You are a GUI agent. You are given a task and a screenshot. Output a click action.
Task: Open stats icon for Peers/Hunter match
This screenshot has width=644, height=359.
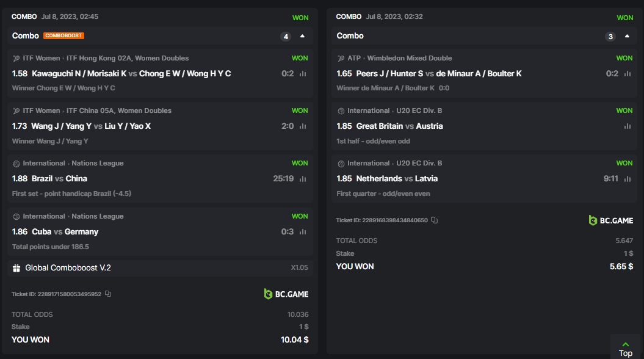(628, 74)
